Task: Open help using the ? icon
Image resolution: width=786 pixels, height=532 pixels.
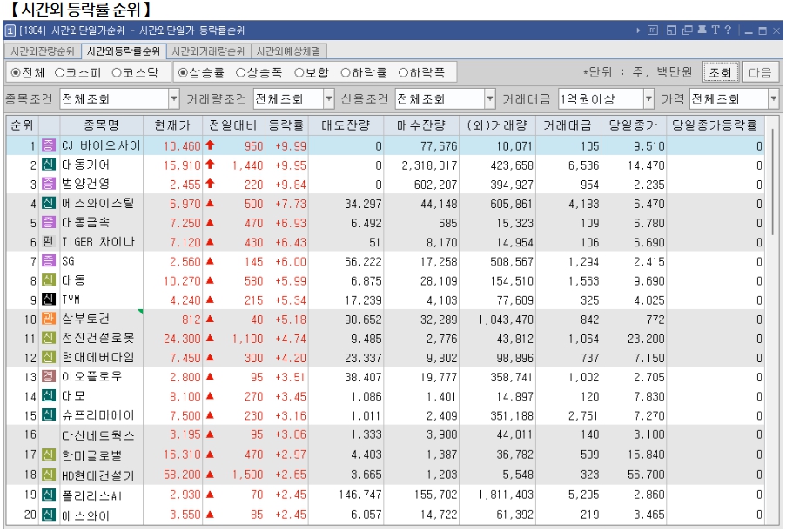Action: 729,29
